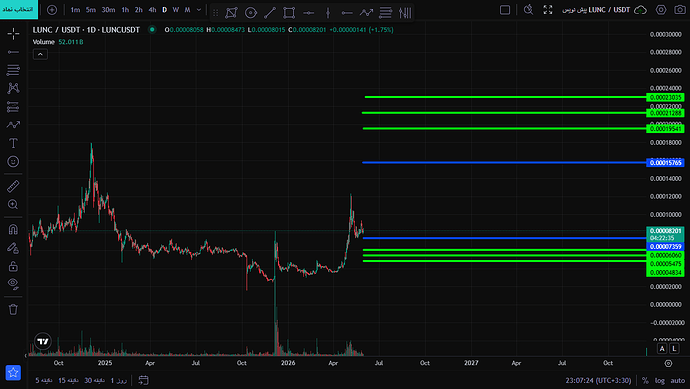Open the layout selection square icon

tap(505, 10)
